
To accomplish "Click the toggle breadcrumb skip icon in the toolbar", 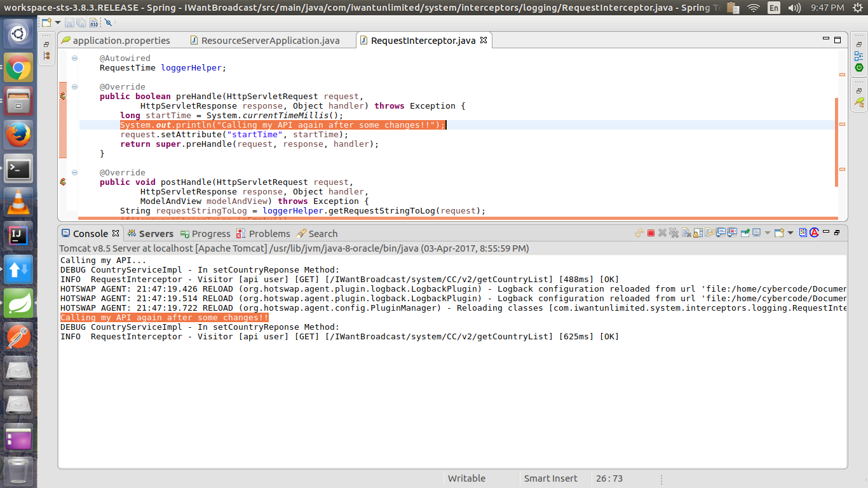I will click(x=108, y=22).
